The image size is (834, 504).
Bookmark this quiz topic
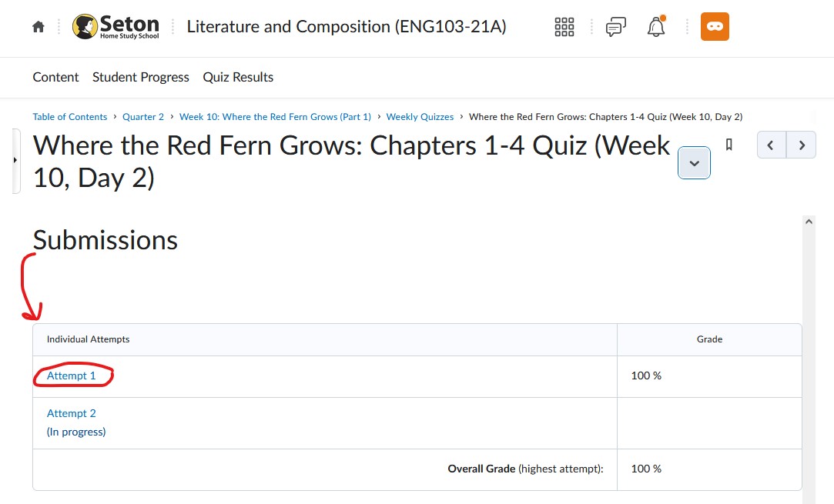coord(729,145)
